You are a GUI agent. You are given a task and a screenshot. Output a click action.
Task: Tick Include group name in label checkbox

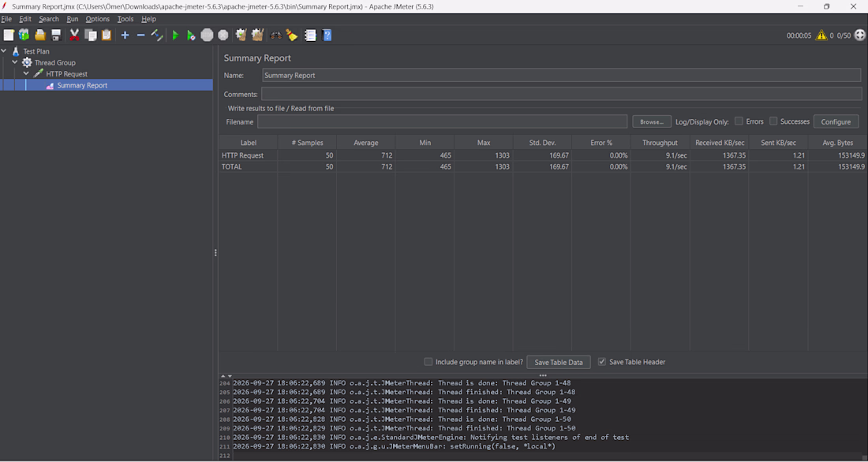tap(428, 362)
